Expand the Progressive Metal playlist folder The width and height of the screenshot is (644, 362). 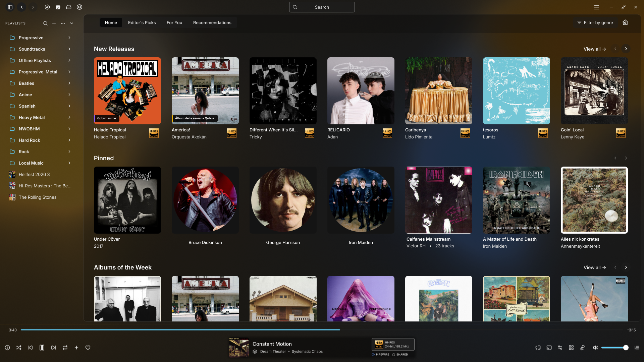click(x=69, y=72)
